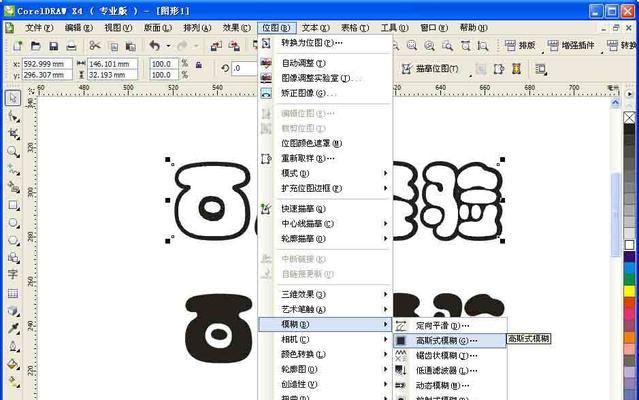Expand the 轮廓描摹 submenu
This screenshot has height=400, width=639.
tap(325, 239)
